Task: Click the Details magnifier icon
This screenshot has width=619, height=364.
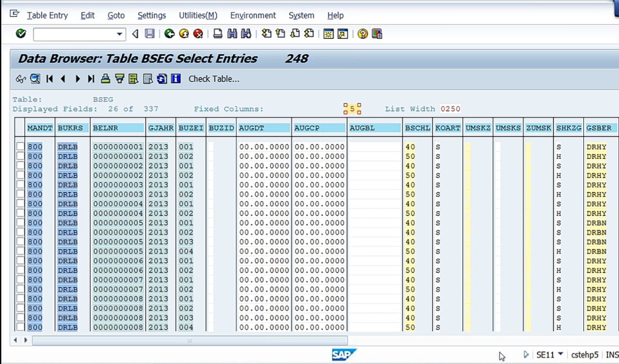Action: pos(35,79)
